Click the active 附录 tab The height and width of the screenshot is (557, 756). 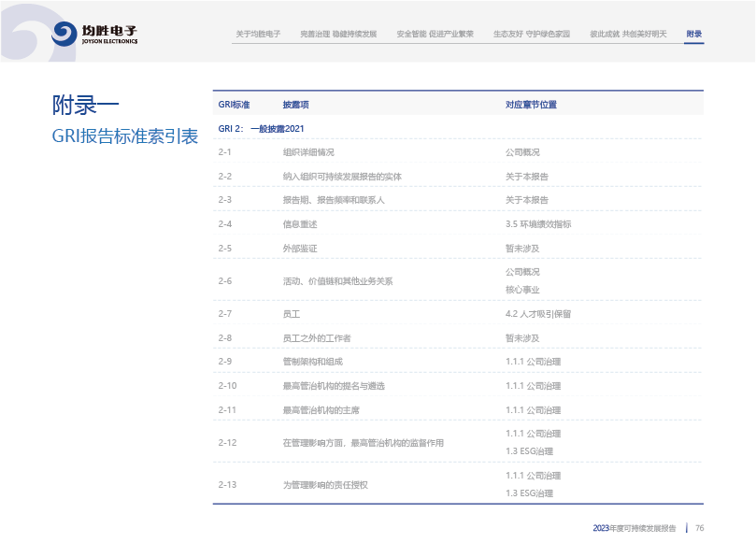tap(693, 34)
